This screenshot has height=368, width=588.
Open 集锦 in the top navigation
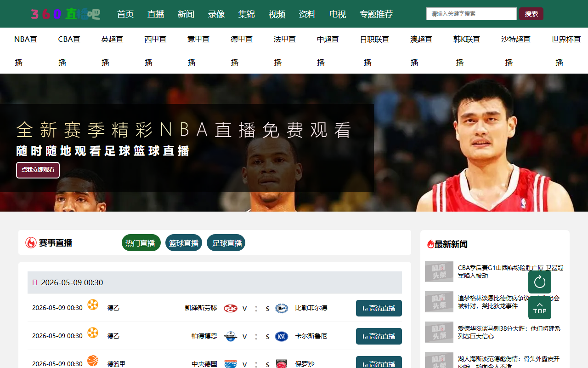(247, 14)
